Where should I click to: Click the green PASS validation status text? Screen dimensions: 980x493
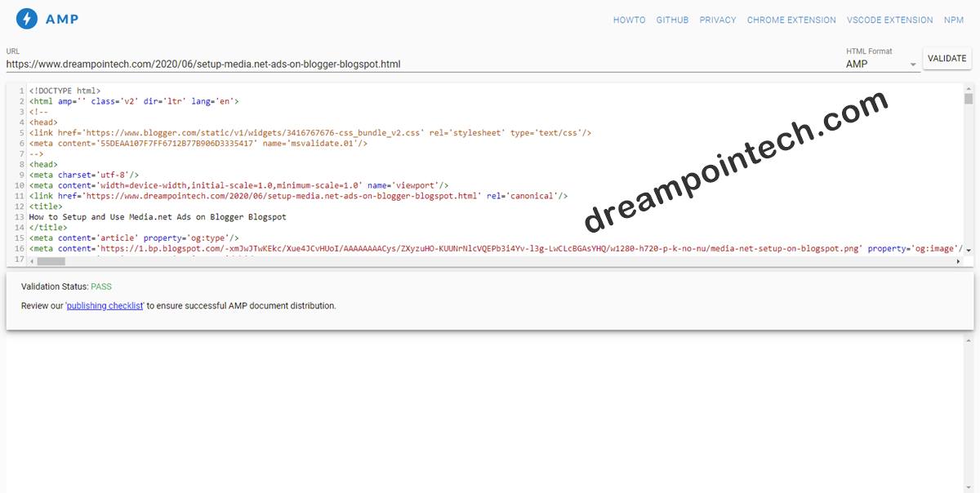click(102, 286)
